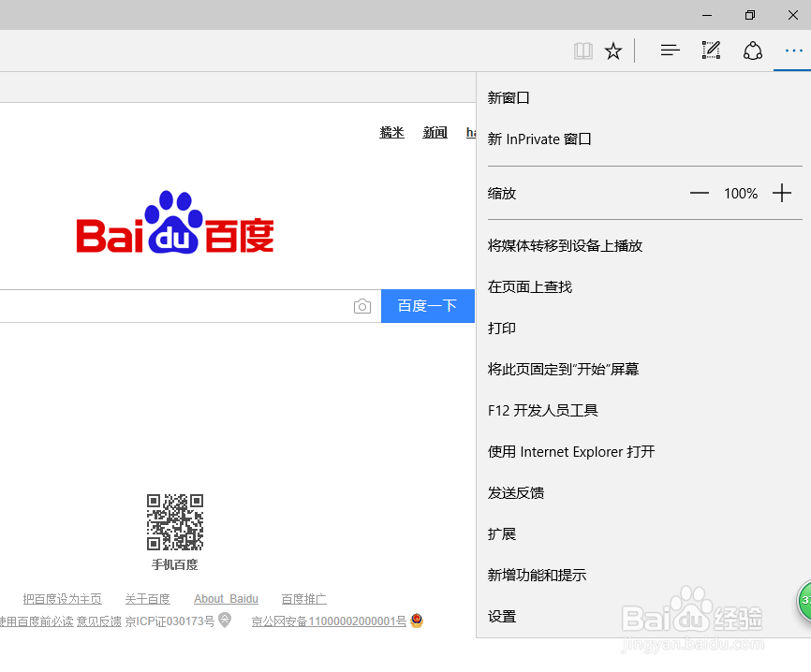Open About Baidu footer link
Screen dimensions: 811x672
coord(226,599)
